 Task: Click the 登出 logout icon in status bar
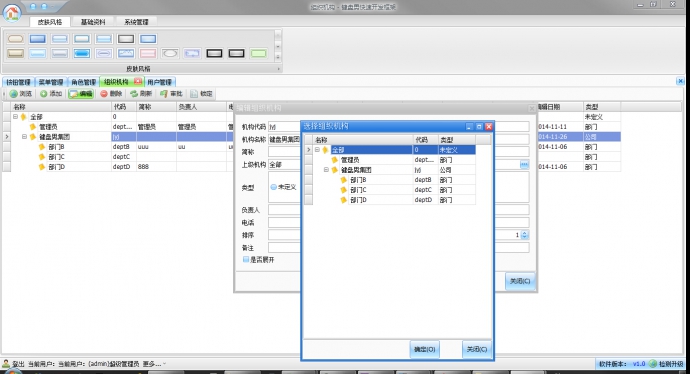[6, 363]
